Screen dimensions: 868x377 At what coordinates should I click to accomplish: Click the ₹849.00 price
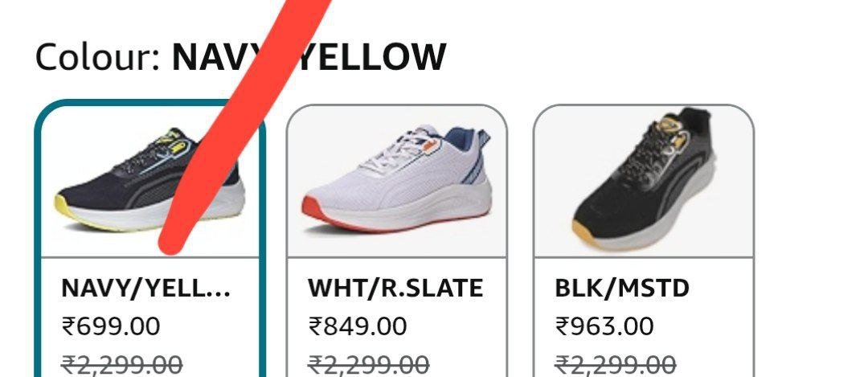pos(358,326)
